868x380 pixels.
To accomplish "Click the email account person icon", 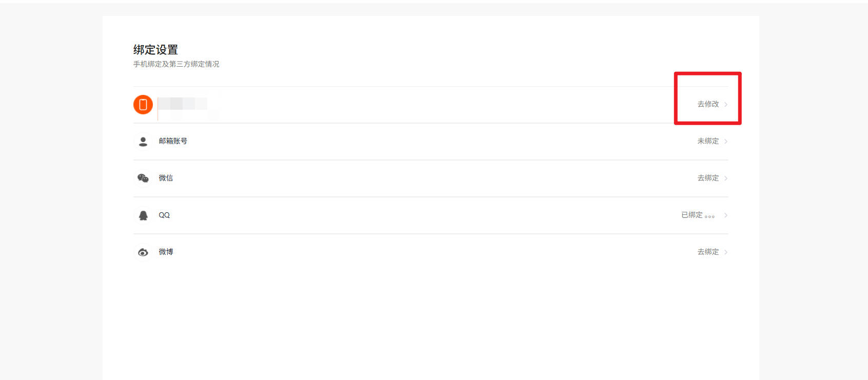I will (143, 141).
